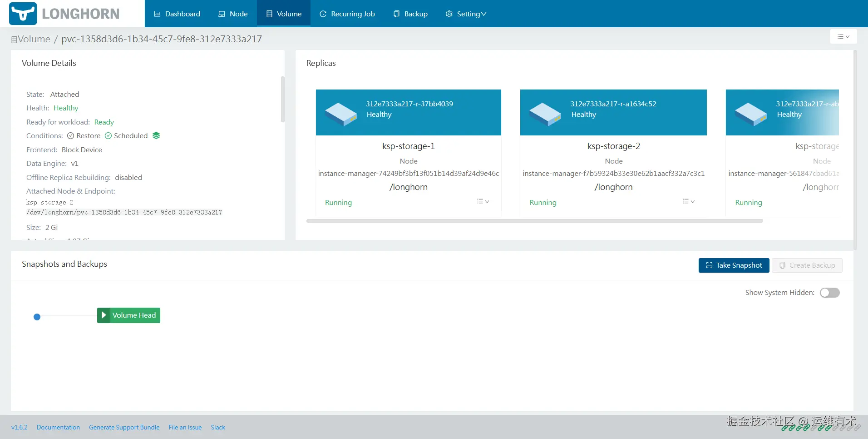Viewport: 868px width, 439px height.
Task: Click the replica r-a1634c52 disk icon
Action: (x=545, y=114)
